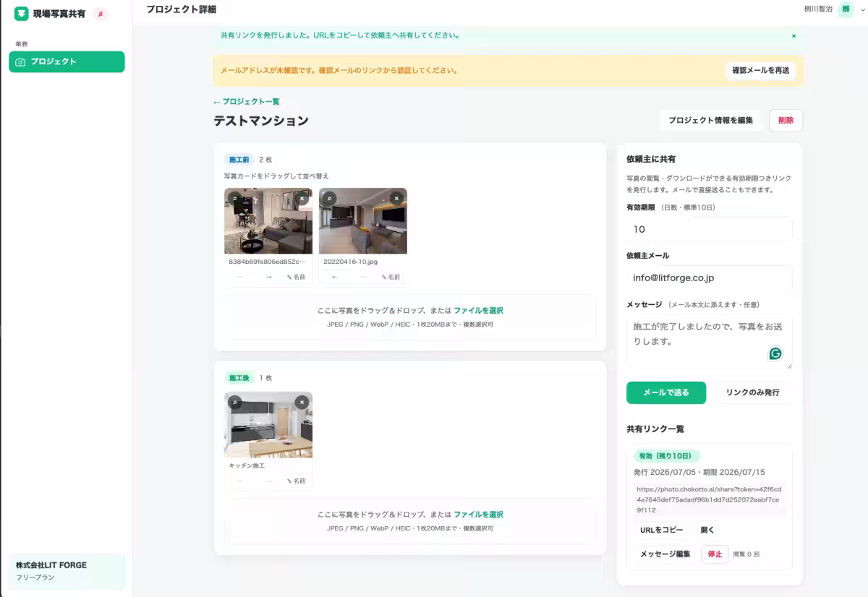This screenshot has width=868, height=597.
Task: Move photo 8384b69fe806ed852c right with arrow
Action: click(268, 277)
